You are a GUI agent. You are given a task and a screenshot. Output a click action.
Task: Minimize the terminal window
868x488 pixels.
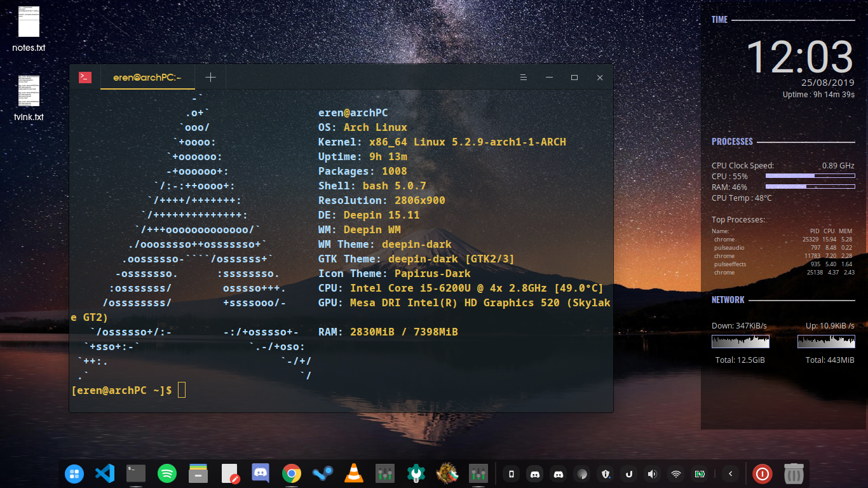pyautogui.click(x=549, y=78)
